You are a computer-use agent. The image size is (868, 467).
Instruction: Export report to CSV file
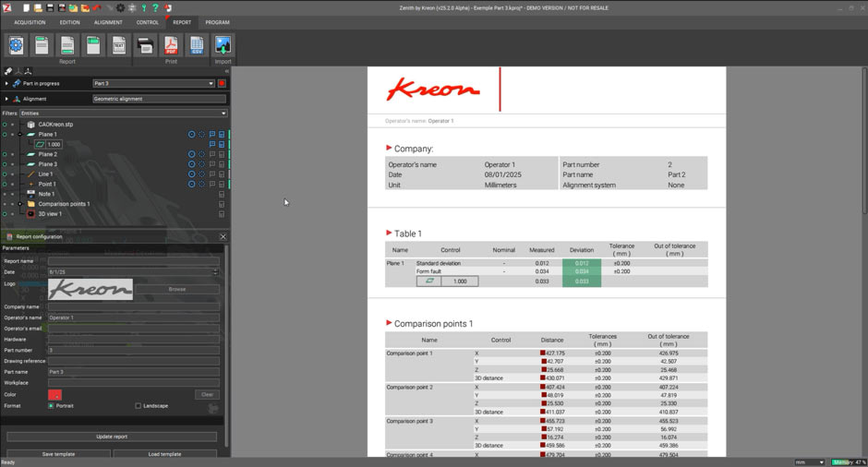[x=197, y=44]
